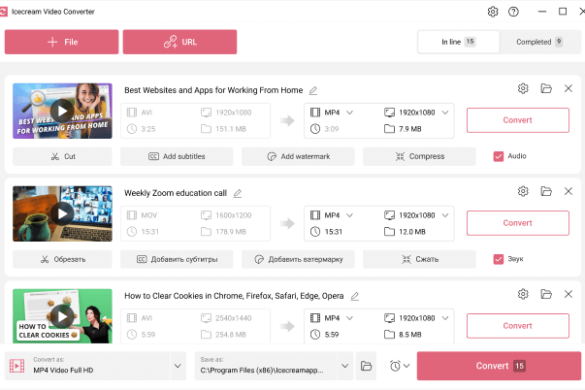Screen dimensions: 585x390
Task: Expand 1920x1080 resolution dropdown for Working From Home
Action: pyautogui.click(x=445, y=112)
